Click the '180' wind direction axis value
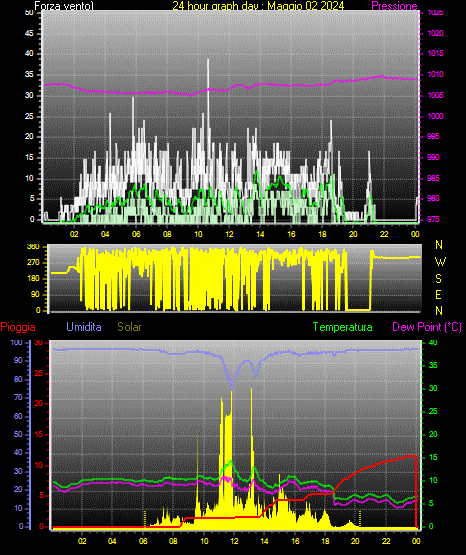 pyautogui.click(x=33, y=279)
